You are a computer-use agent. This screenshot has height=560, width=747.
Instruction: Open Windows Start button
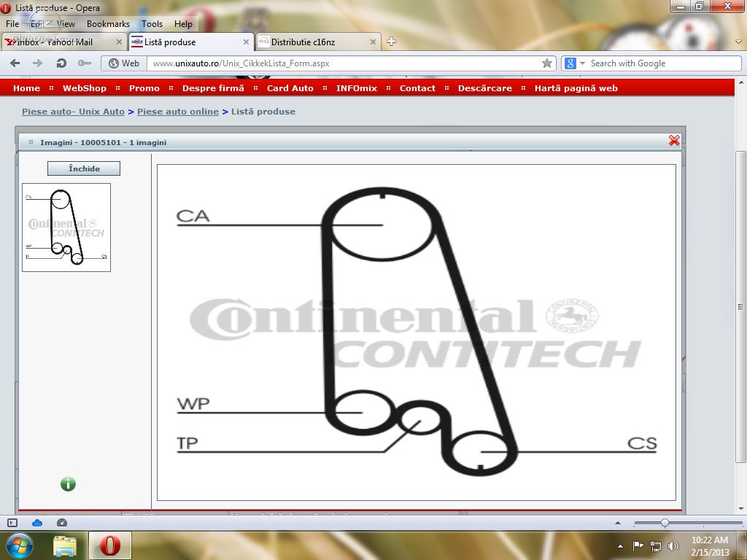tap(20, 545)
